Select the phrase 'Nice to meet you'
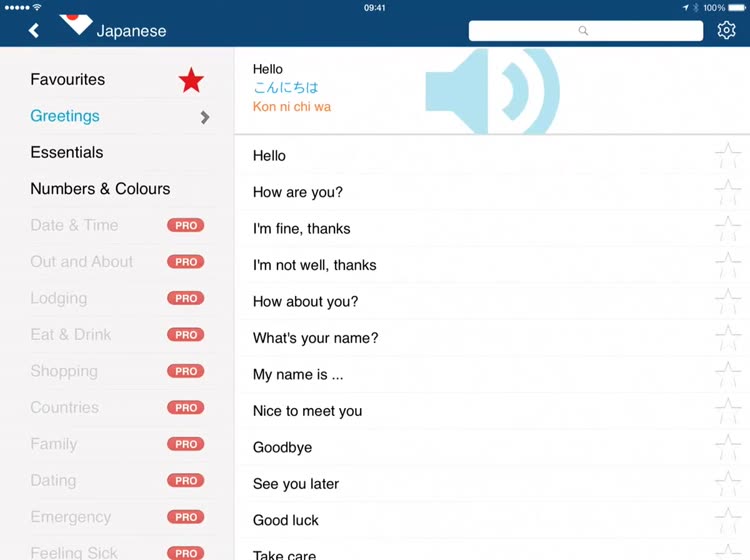The image size is (750, 560). tap(492, 411)
